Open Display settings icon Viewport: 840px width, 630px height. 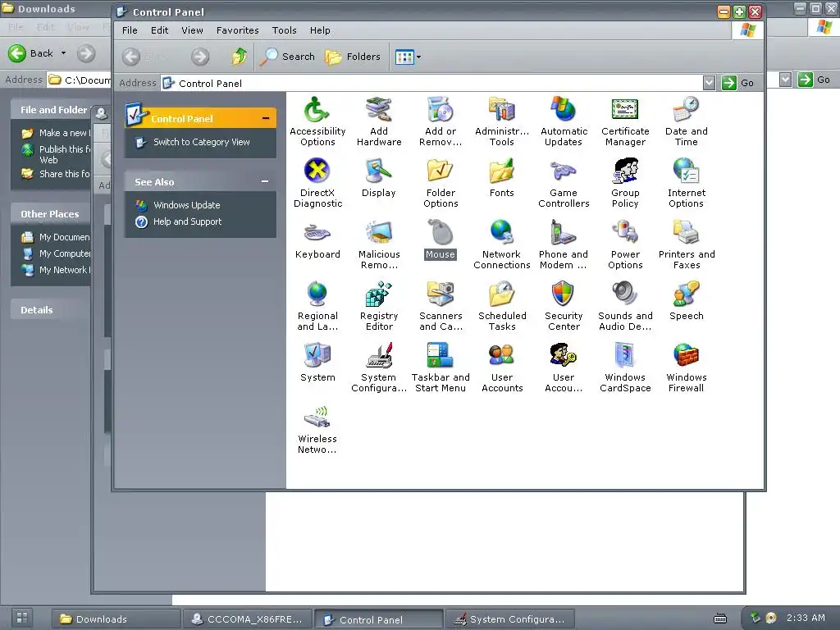point(379,177)
